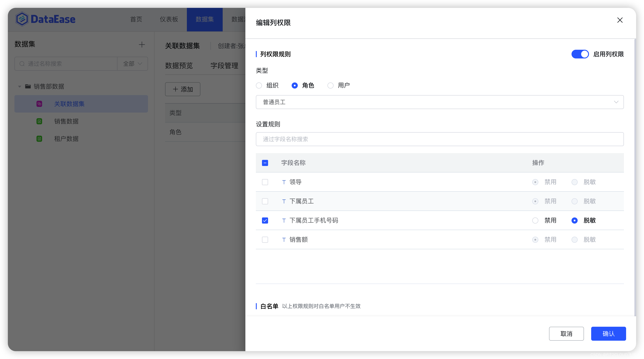
Task: Select the 关联数据集 tree item
Action: [x=81, y=104]
